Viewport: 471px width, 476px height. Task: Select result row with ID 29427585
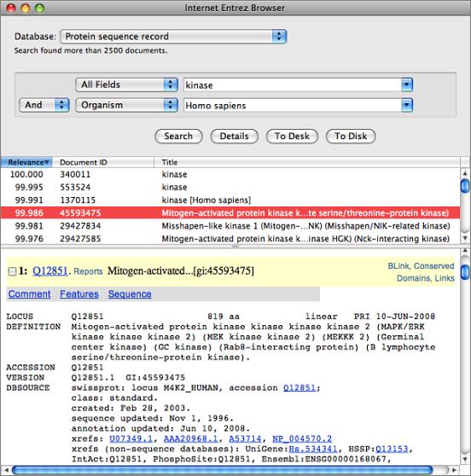(x=230, y=239)
